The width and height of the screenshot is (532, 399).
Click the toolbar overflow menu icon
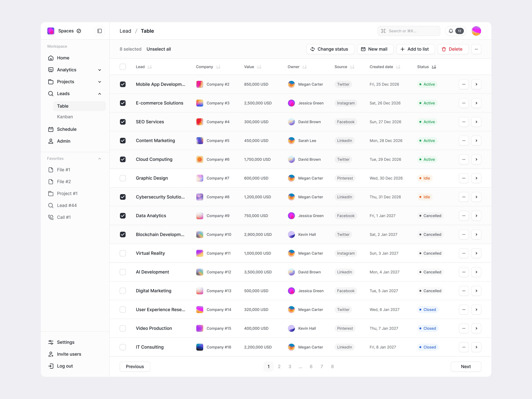[x=476, y=49]
